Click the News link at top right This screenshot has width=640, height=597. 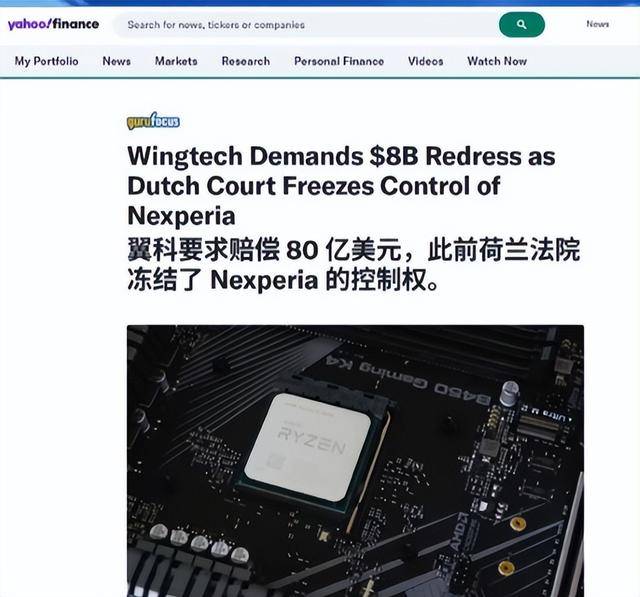click(x=598, y=24)
